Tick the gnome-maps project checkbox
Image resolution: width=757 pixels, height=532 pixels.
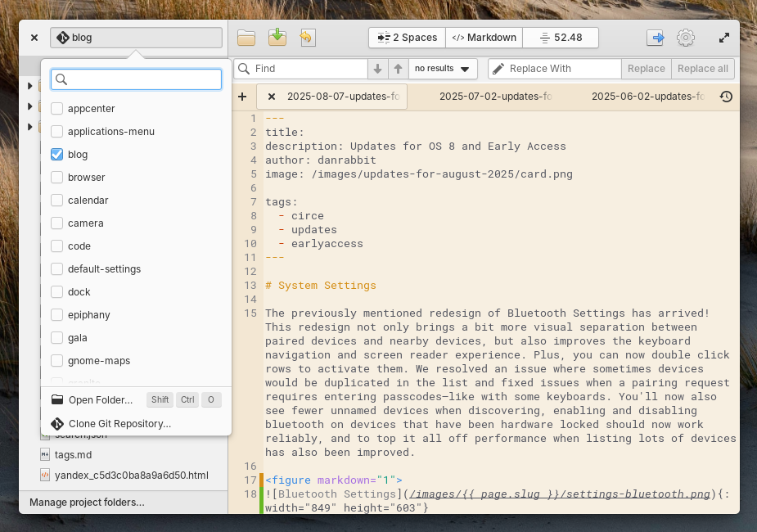(57, 361)
